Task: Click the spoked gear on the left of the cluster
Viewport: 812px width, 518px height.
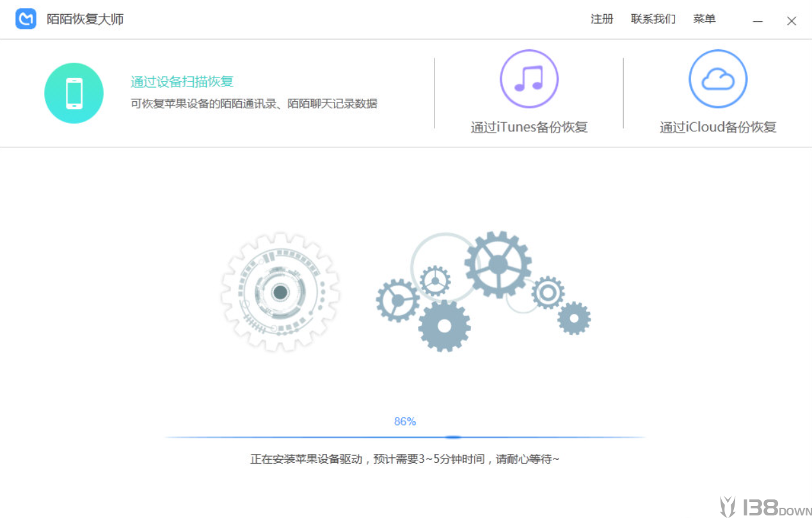Action: point(398,300)
